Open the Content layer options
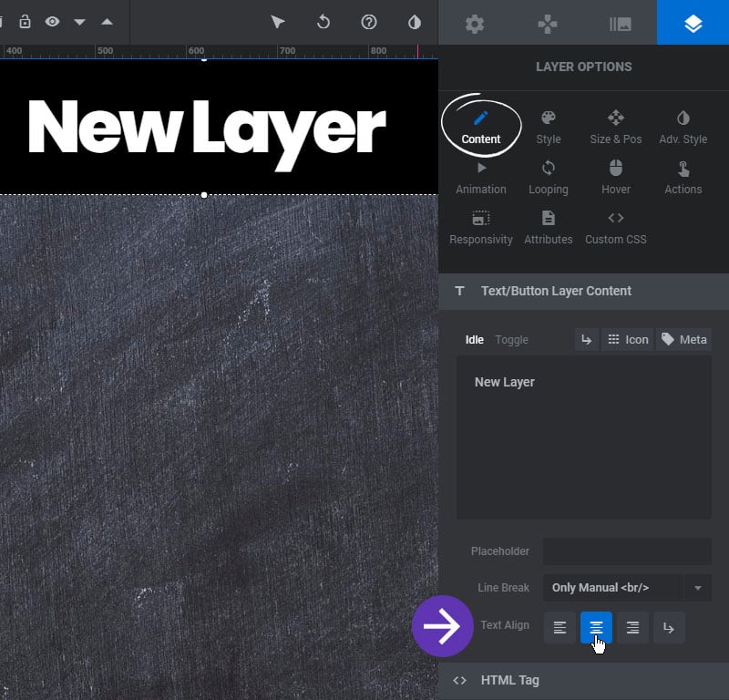The image size is (729, 700). [481, 127]
